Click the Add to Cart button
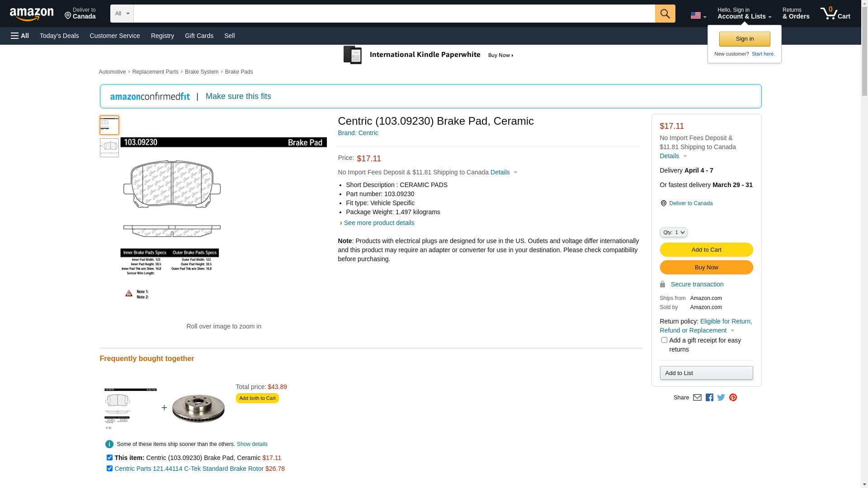 [x=706, y=249]
